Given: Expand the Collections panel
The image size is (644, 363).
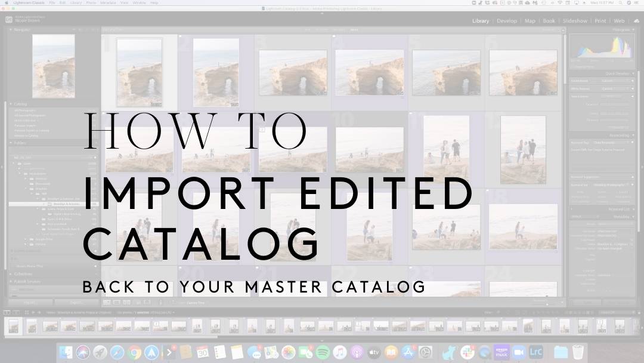Looking at the screenshot, I should coord(12,273).
